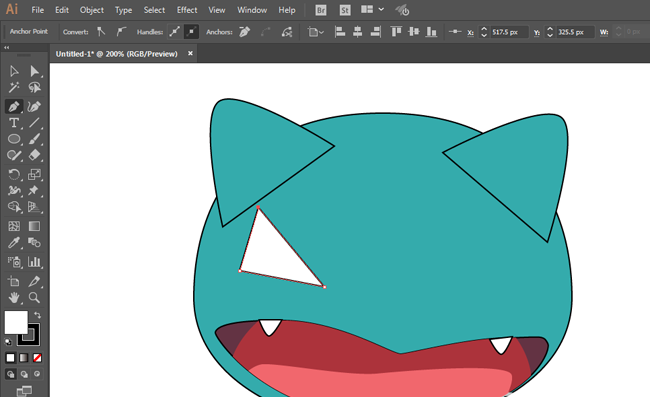Reset to default fill and stroke
650x397 pixels.
click(8, 342)
